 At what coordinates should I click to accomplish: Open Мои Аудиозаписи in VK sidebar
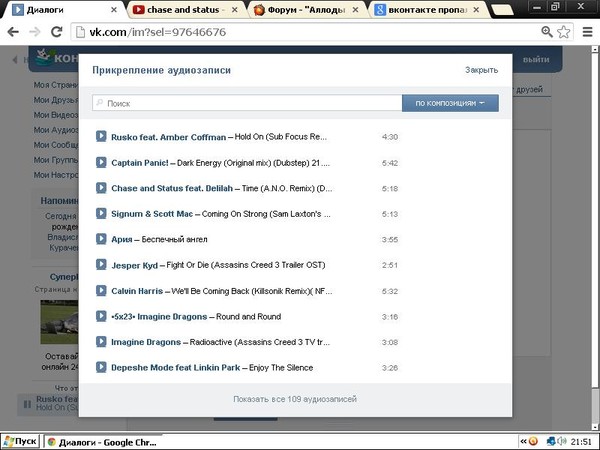pos(56,130)
